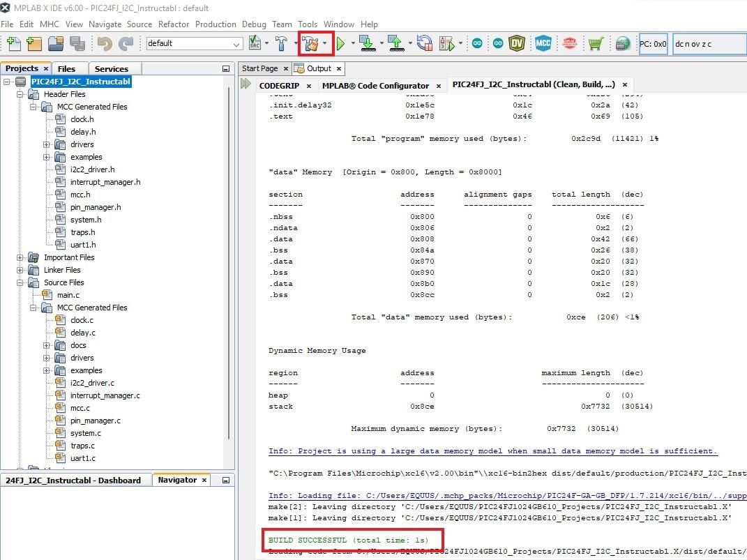Image resolution: width=747 pixels, height=560 pixels.
Task: Click the Clean and Build hammer-broom icon
Action: coord(312,44)
